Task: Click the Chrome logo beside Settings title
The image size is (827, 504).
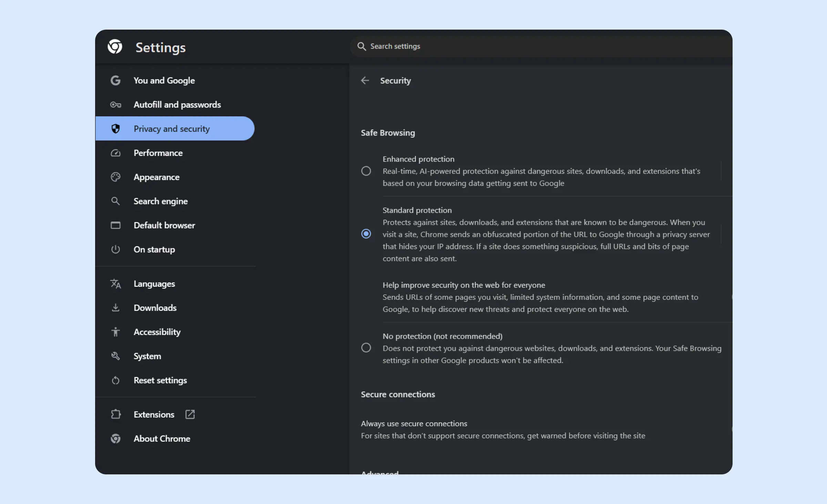Action: point(115,46)
